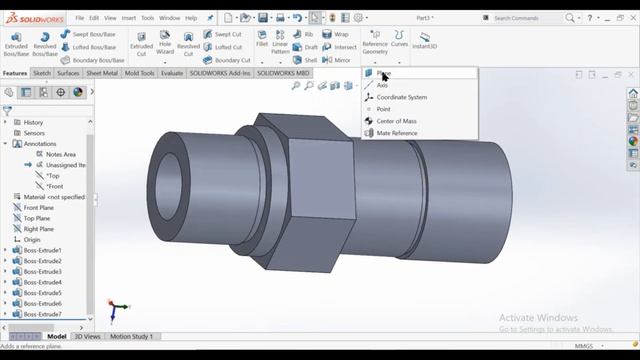Choose the Swept Cut tool
640x360 pixels.
[x=222, y=34]
